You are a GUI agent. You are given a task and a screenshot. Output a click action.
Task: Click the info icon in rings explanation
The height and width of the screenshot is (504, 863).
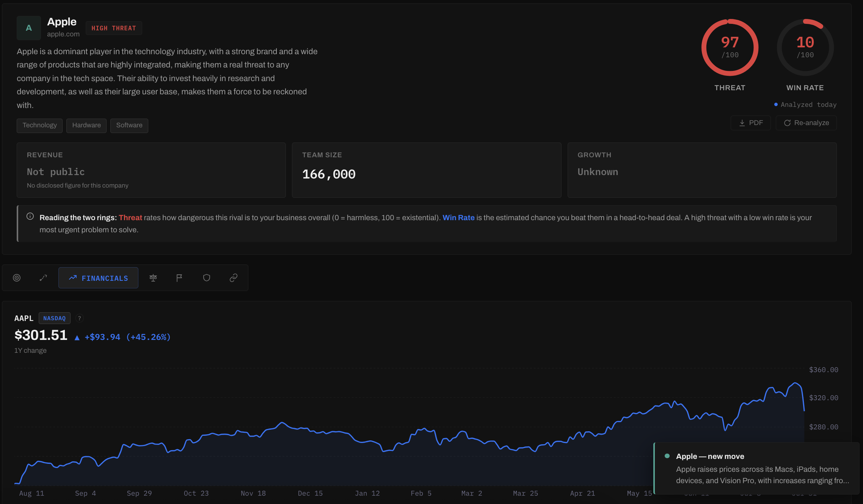[30, 216]
